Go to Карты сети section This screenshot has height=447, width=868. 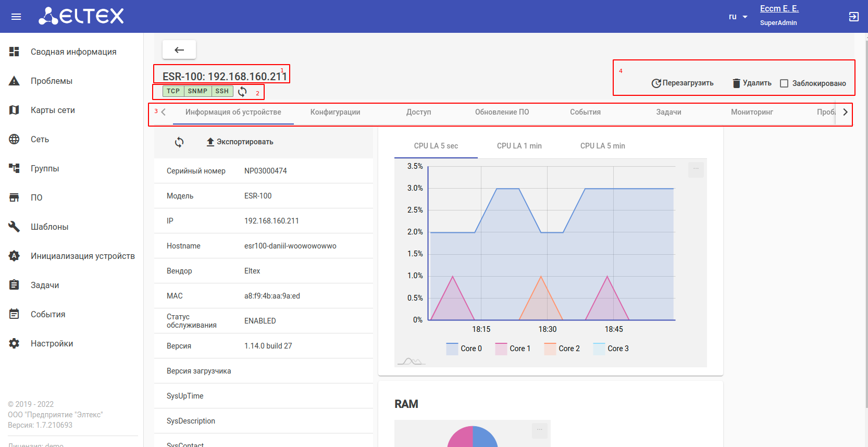pos(72,110)
